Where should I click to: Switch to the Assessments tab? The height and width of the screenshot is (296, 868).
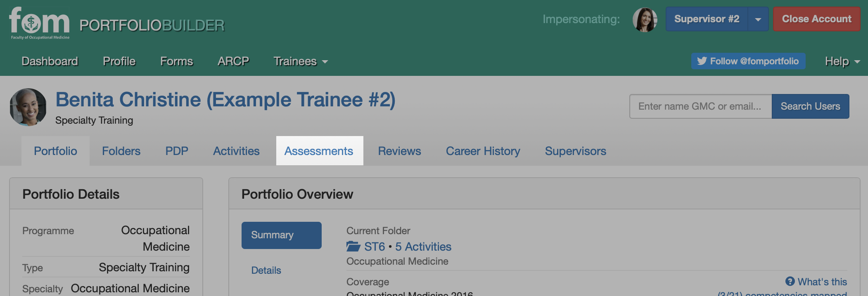pos(319,151)
